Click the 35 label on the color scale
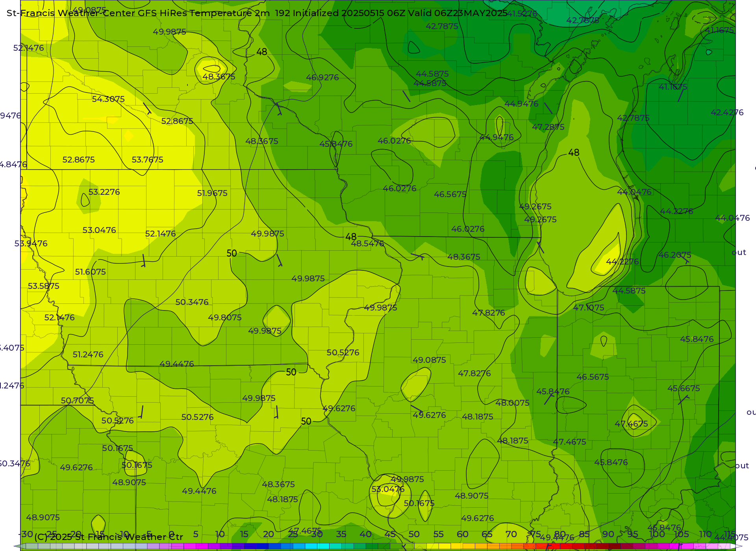The height and width of the screenshot is (551, 756). click(x=341, y=534)
